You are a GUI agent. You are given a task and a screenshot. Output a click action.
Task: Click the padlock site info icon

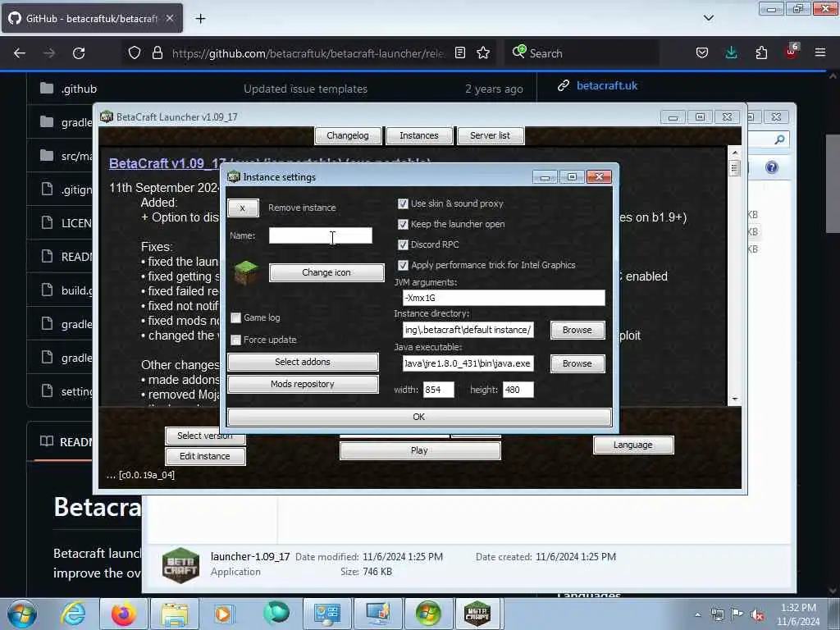click(x=157, y=53)
